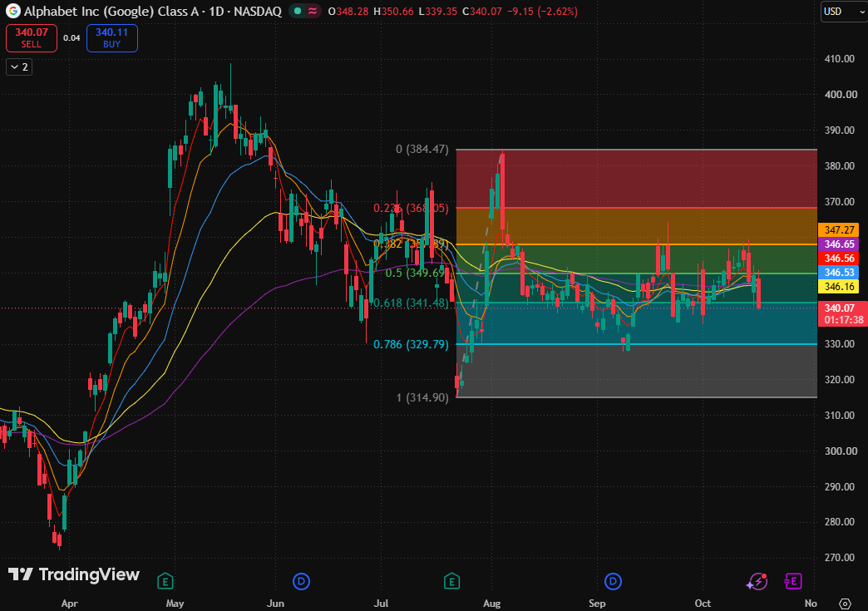Toggle the pink approximate-equals data indicator

pos(313,11)
